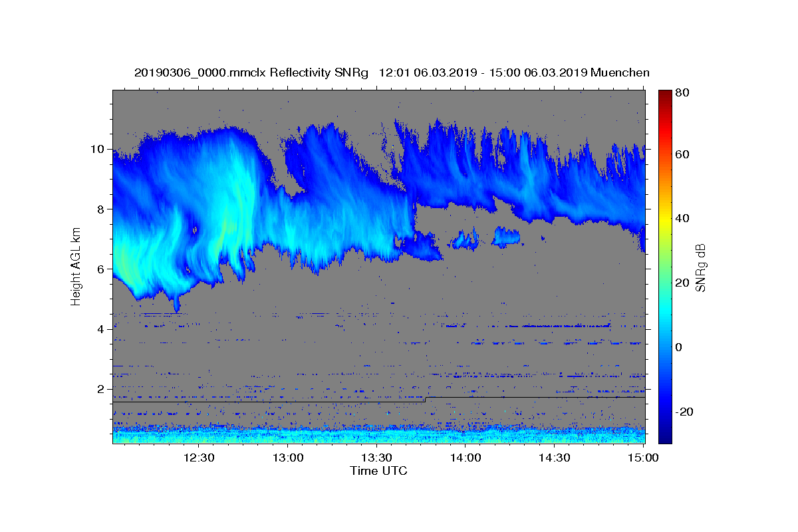The width and height of the screenshot is (798, 532).
Task: Click the height axis label 2
Action: [x=102, y=389]
